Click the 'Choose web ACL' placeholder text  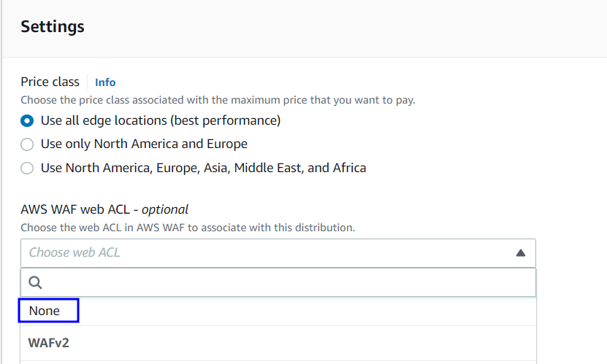[75, 253]
